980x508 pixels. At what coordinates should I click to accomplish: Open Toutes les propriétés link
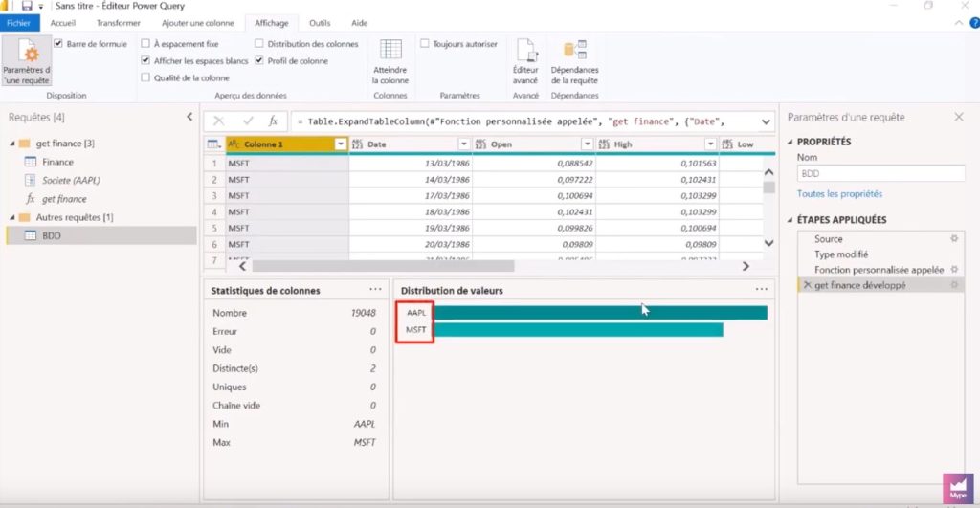click(x=839, y=193)
